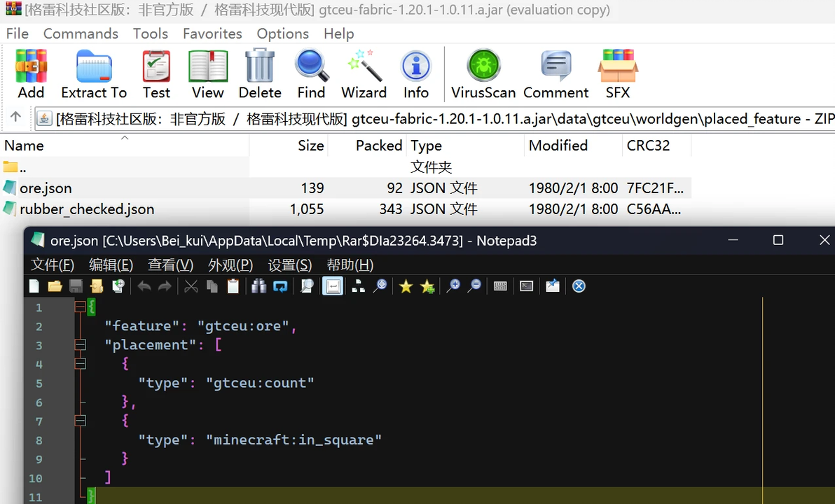Open file folder icon in Notepad3
The height and width of the screenshot is (504, 835).
[x=55, y=286]
